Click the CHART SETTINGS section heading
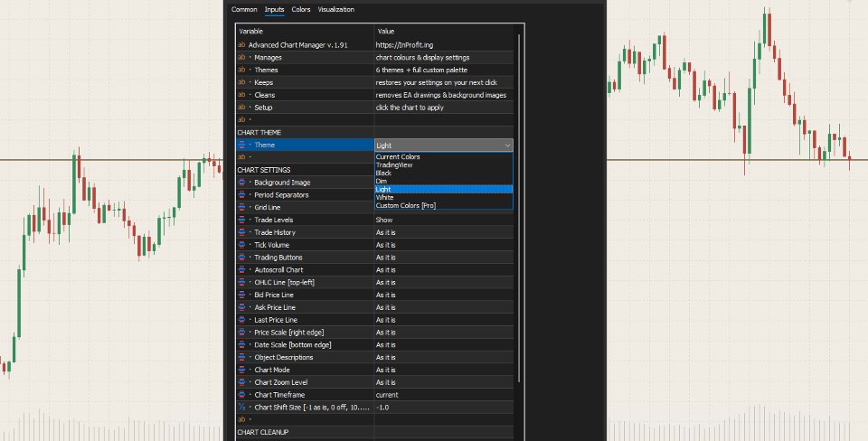The image size is (868, 441). [263, 170]
